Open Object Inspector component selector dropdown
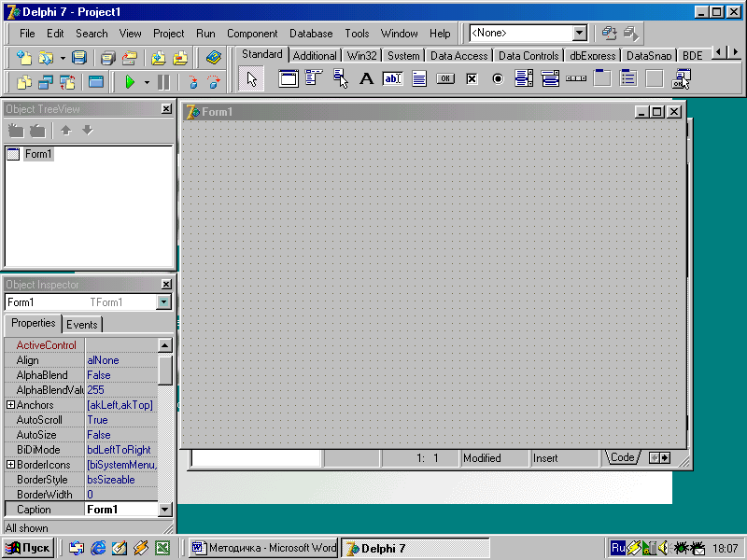Image resolution: width=747 pixels, height=560 pixels. click(163, 301)
